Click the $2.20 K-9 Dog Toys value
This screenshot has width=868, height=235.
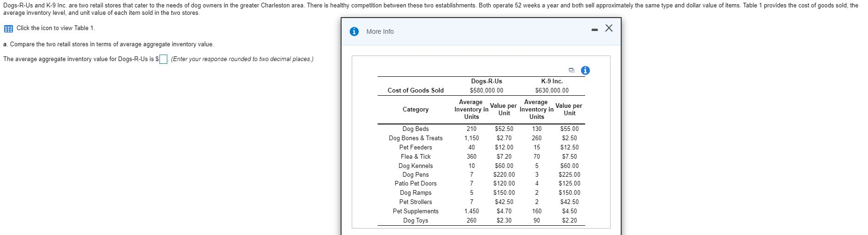tap(569, 221)
